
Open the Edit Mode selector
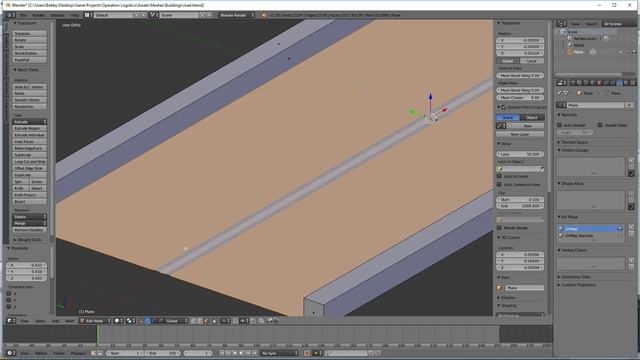95,321
